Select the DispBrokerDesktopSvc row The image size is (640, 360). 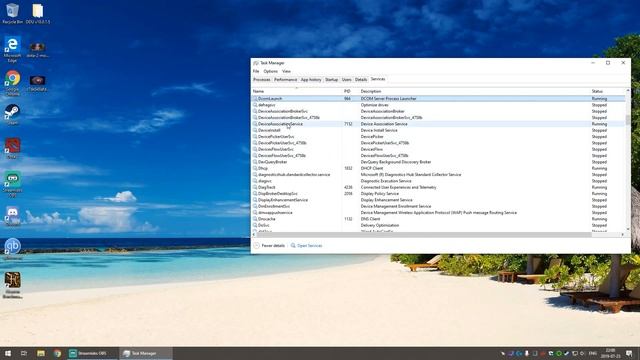pyautogui.click(x=438, y=193)
